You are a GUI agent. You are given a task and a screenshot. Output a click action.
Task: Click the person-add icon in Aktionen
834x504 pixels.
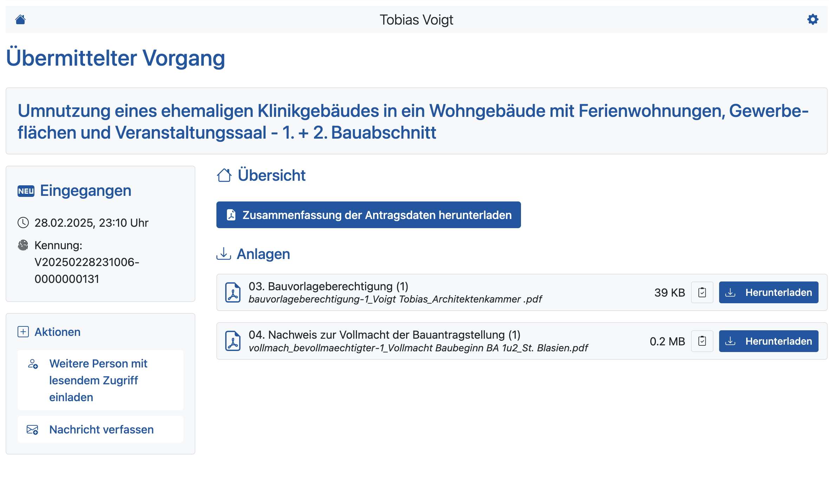[x=33, y=364]
